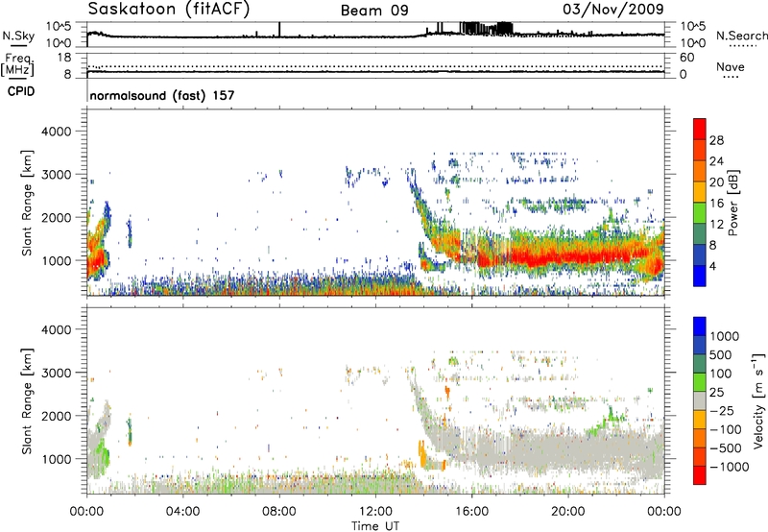Image resolution: width=768 pixels, height=532 pixels.
Task: Click "12" on the Power colorbar
Action: pyautogui.click(x=716, y=224)
